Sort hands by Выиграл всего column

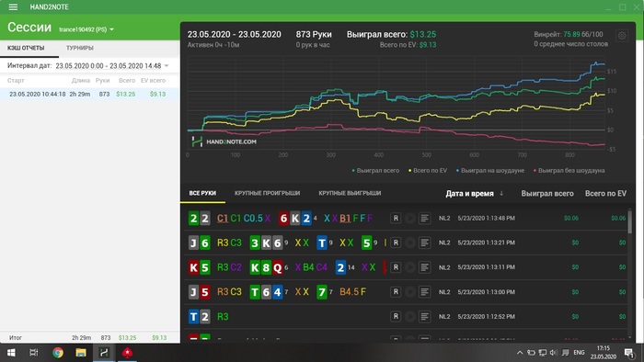tap(547, 194)
